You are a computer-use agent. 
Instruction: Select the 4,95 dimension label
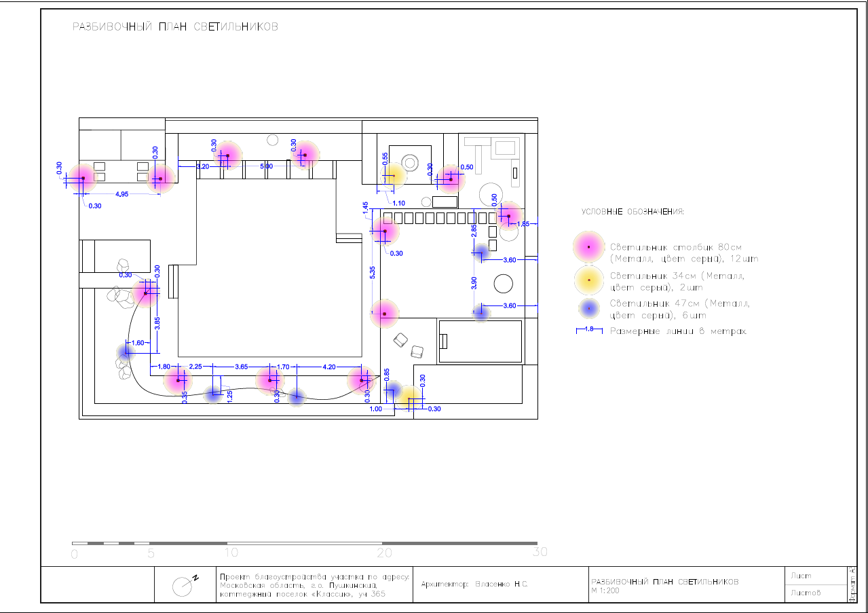(122, 194)
